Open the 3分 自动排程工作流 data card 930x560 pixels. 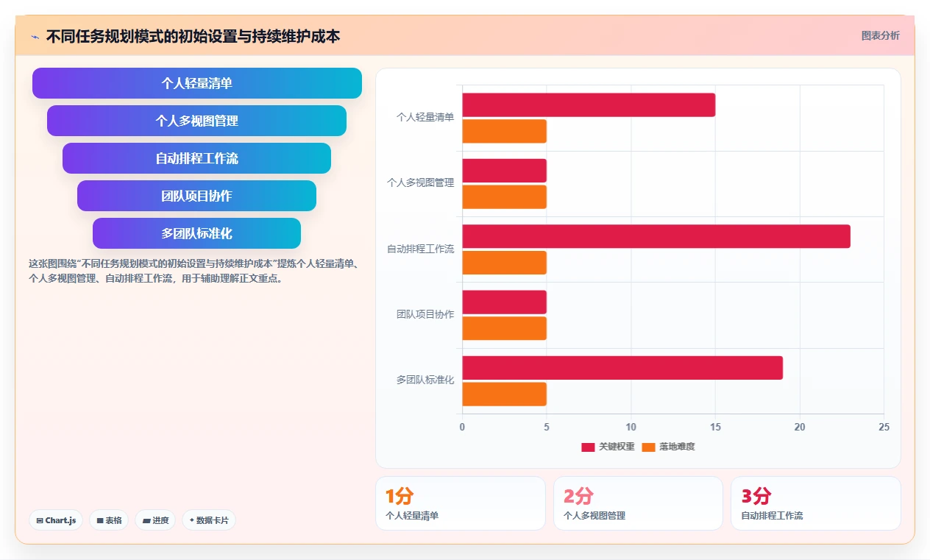(x=815, y=503)
